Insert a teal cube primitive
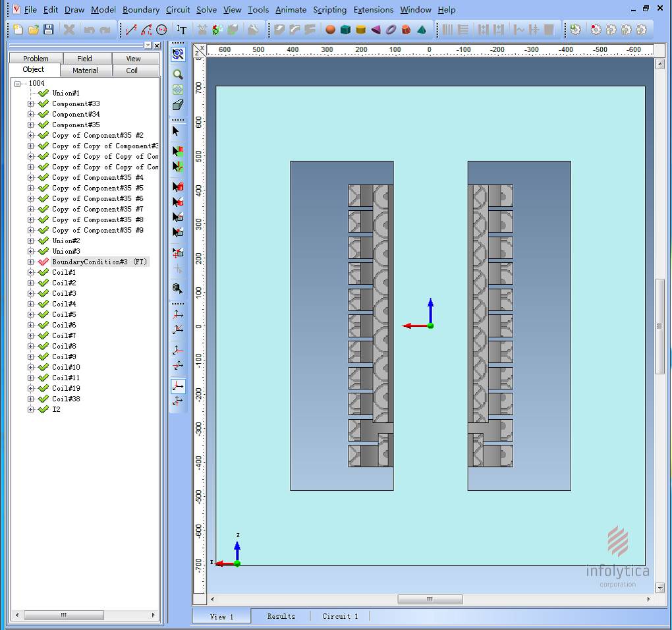672x630 pixels. pyautogui.click(x=345, y=30)
